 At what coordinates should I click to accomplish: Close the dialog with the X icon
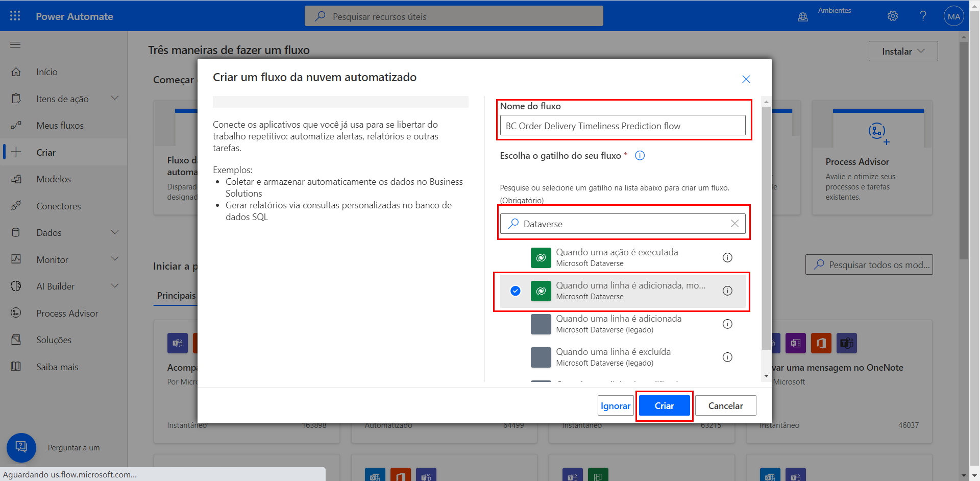[746, 79]
